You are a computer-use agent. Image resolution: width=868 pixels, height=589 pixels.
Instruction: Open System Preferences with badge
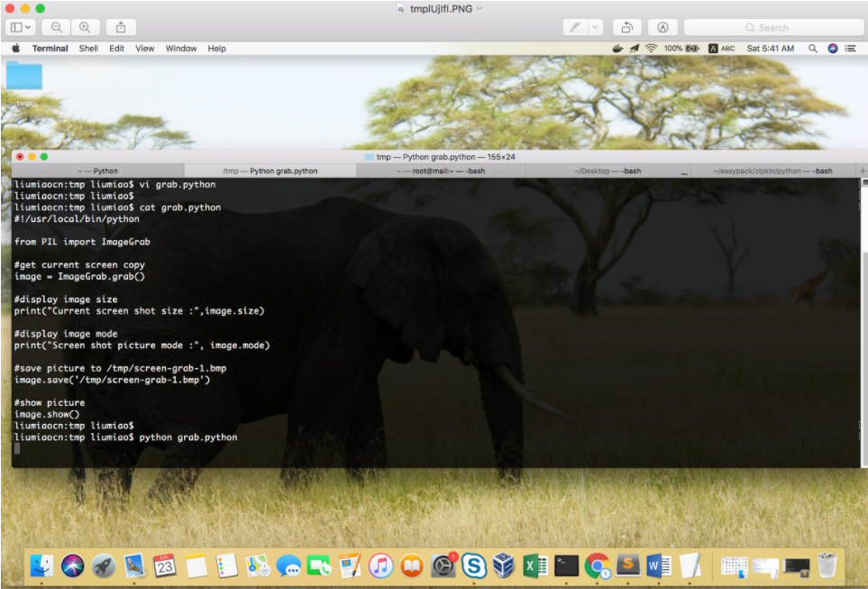pyautogui.click(x=443, y=566)
